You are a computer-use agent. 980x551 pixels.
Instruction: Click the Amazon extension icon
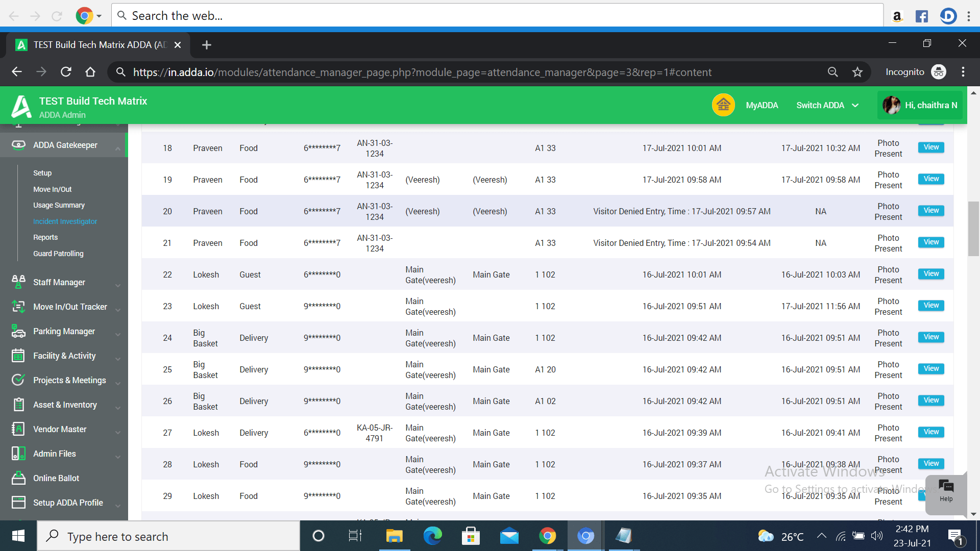[897, 16]
